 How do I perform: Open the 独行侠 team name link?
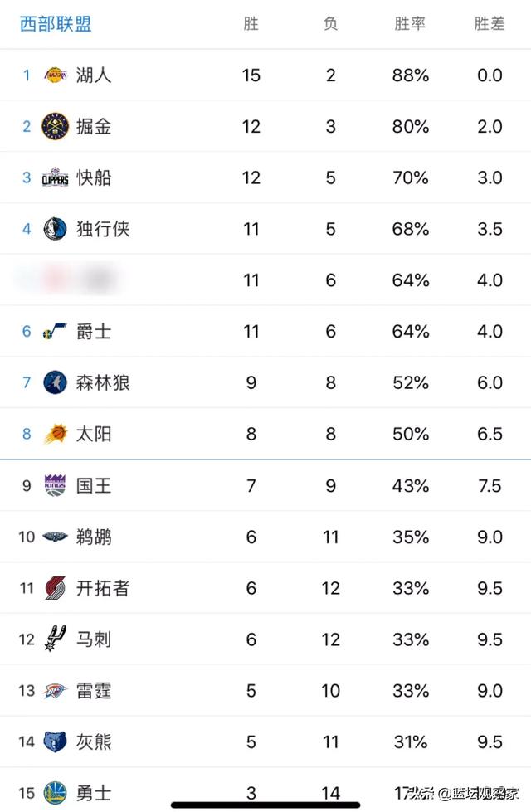[103, 229]
